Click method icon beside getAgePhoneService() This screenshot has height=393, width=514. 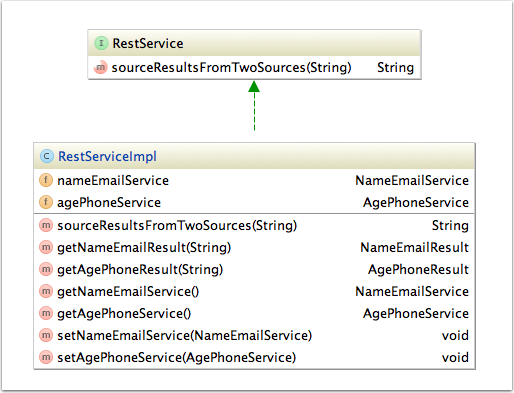[46, 313]
